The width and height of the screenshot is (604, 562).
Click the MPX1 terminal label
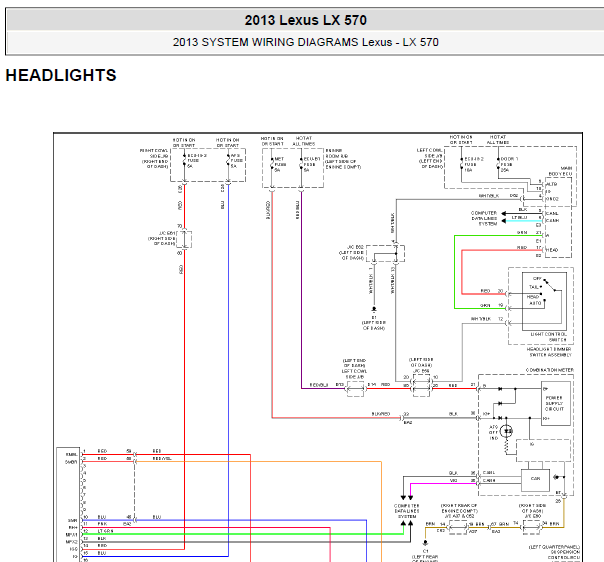click(x=72, y=535)
